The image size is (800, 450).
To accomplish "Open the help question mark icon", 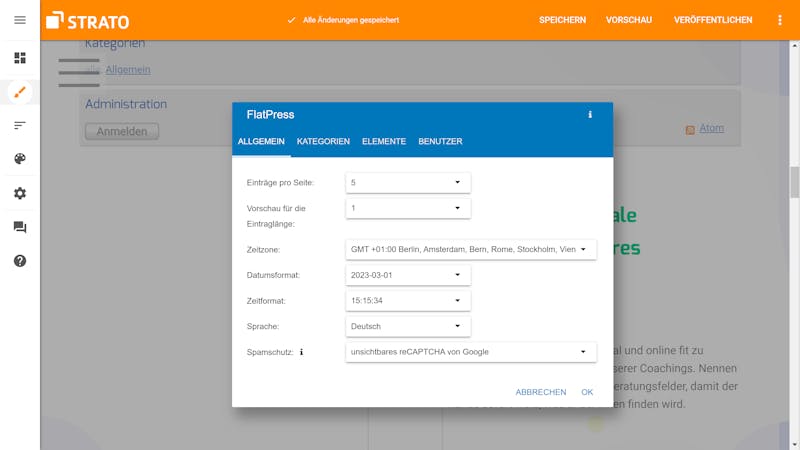I will click(20, 261).
